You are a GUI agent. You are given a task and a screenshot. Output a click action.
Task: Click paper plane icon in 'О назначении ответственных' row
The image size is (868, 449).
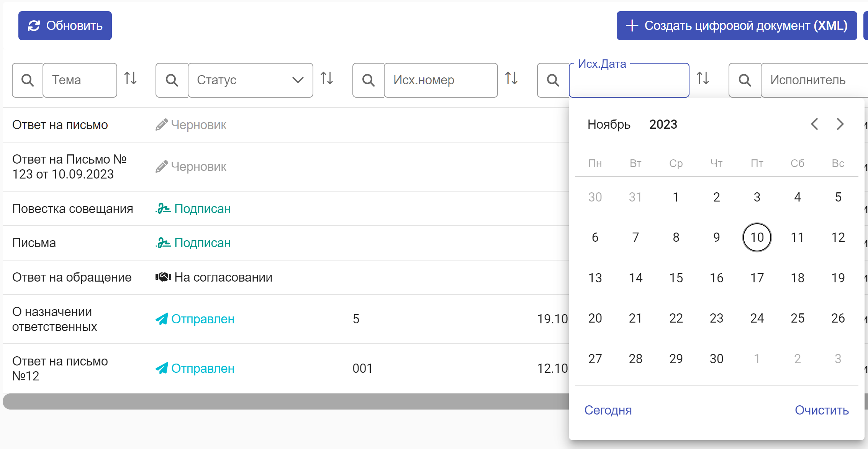click(162, 319)
